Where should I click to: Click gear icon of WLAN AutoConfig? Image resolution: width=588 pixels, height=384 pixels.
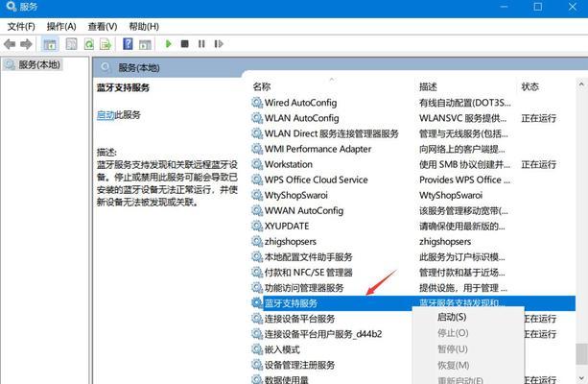(257, 118)
